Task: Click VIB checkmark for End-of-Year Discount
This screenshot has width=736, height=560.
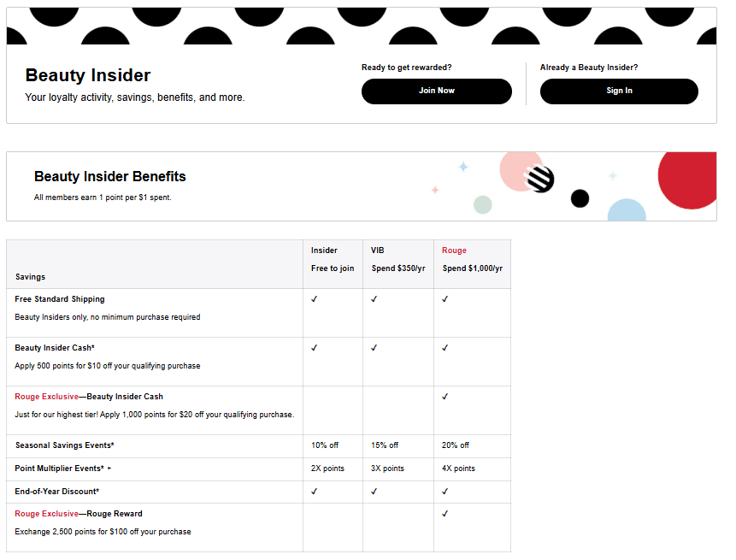Action: pyautogui.click(x=374, y=492)
